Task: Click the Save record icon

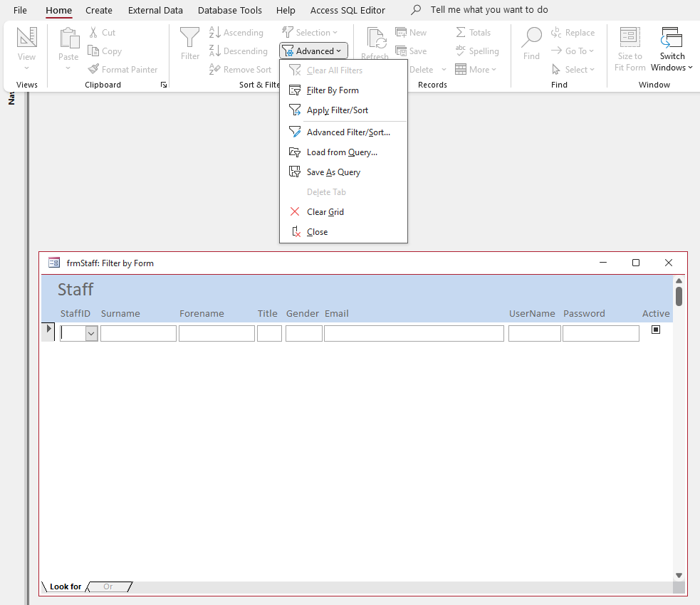Action: tap(401, 51)
